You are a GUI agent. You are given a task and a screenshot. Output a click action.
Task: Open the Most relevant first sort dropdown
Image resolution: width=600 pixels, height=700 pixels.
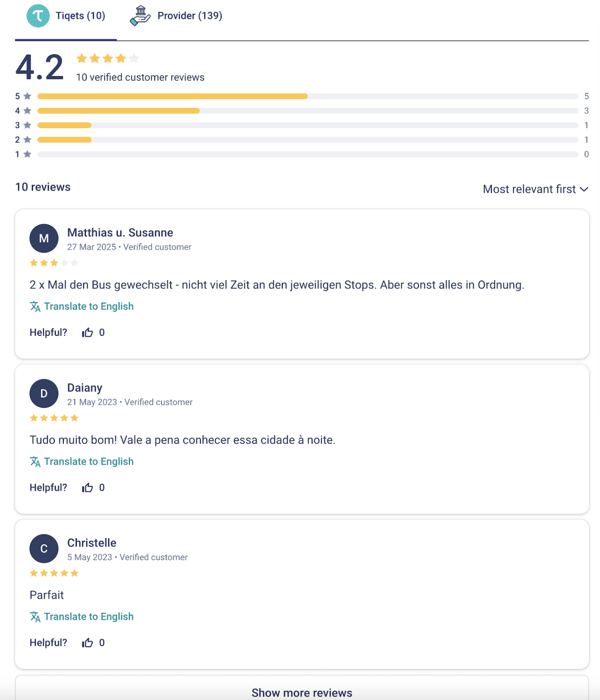(529, 189)
